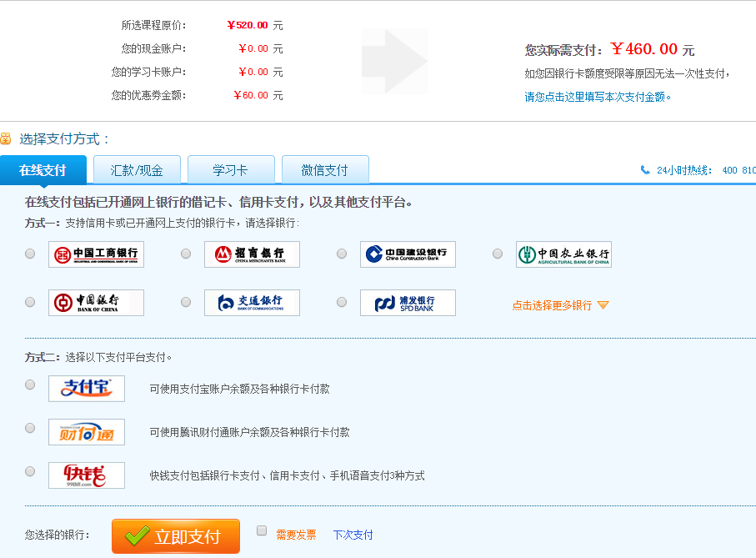Click the 支付宝 Alipay logo

click(x=87, y=388)
